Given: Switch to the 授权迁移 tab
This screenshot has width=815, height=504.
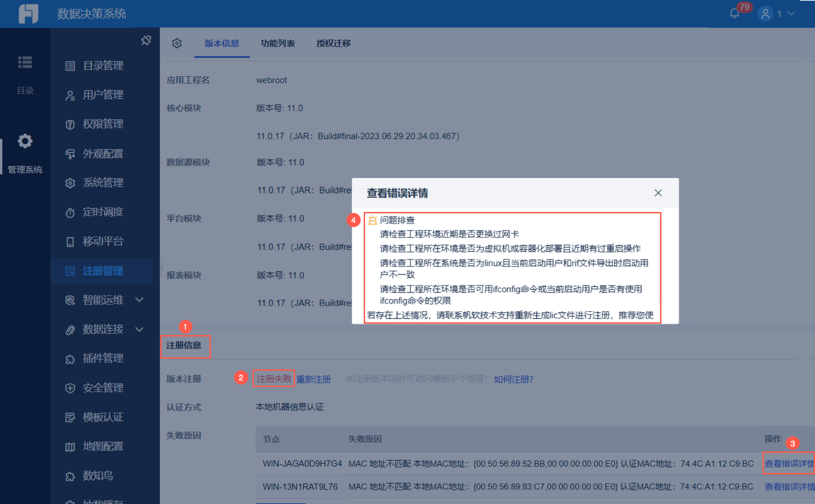Looking at the screenshot, I should [333, 43].
